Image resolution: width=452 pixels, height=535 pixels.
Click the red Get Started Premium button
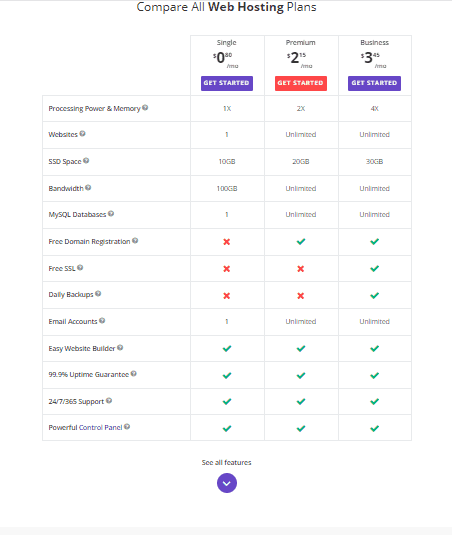pos(301,83)
